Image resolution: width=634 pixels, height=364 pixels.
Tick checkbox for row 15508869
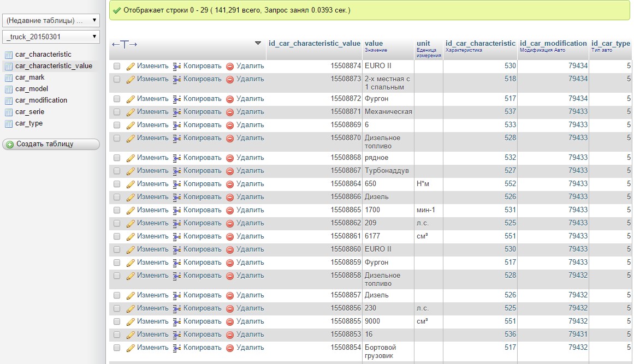tap(117, 125)
